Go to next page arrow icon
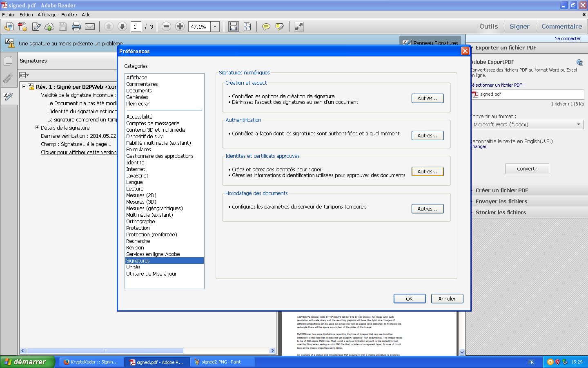Image resolution: width=588 pixels, height=368 pixels. [x=122, y=27]
